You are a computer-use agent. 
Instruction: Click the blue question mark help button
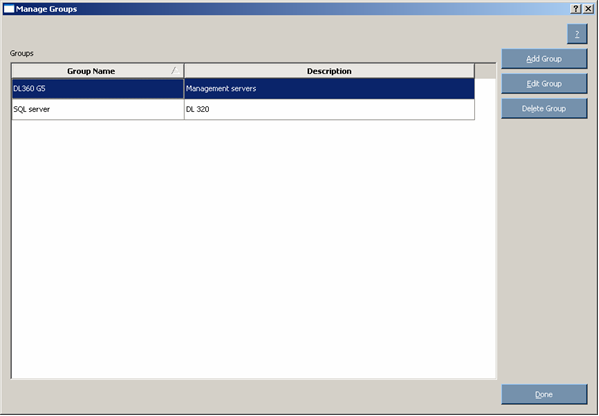tap(577, 34)
